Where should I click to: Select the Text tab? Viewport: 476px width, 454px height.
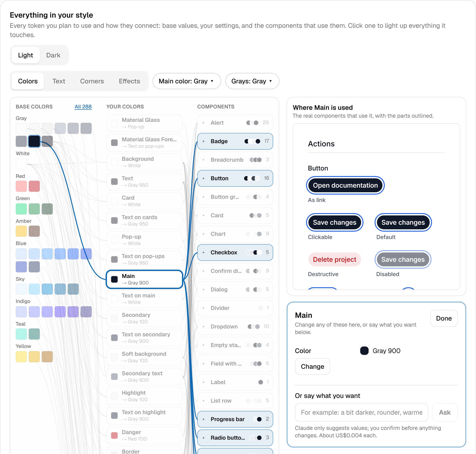[x=59, y=81]
